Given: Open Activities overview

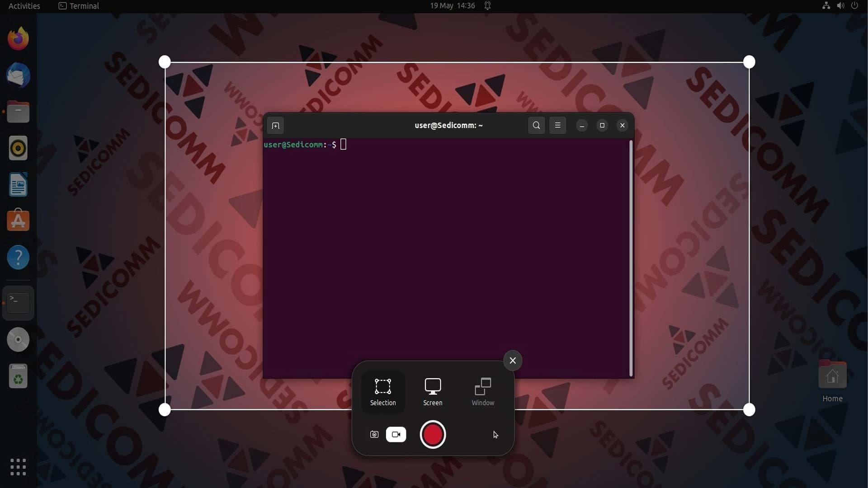Looking at the screenshot, I should [24, 6].
